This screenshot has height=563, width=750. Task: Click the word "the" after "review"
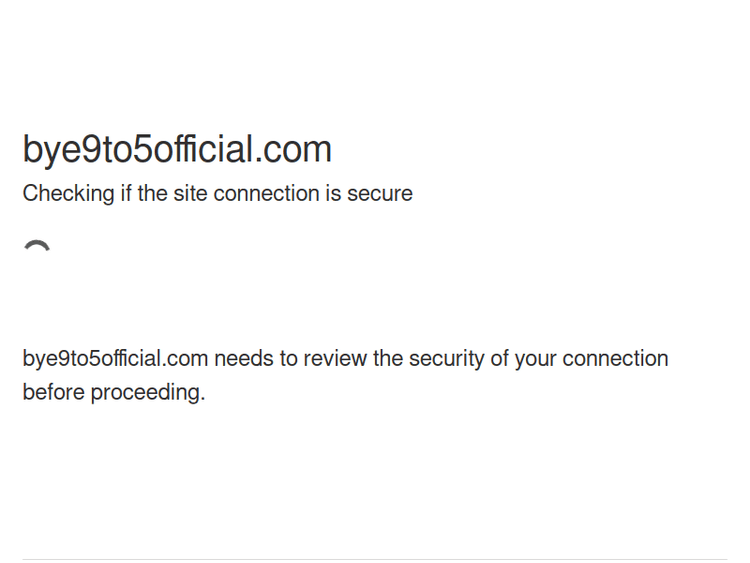tap(388, 359)
